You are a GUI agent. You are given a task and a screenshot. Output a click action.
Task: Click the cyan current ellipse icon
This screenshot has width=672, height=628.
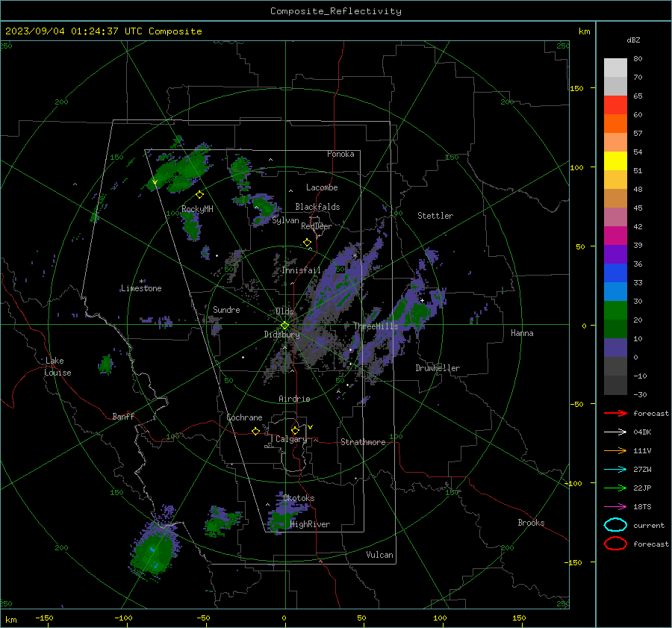[615, 525]
